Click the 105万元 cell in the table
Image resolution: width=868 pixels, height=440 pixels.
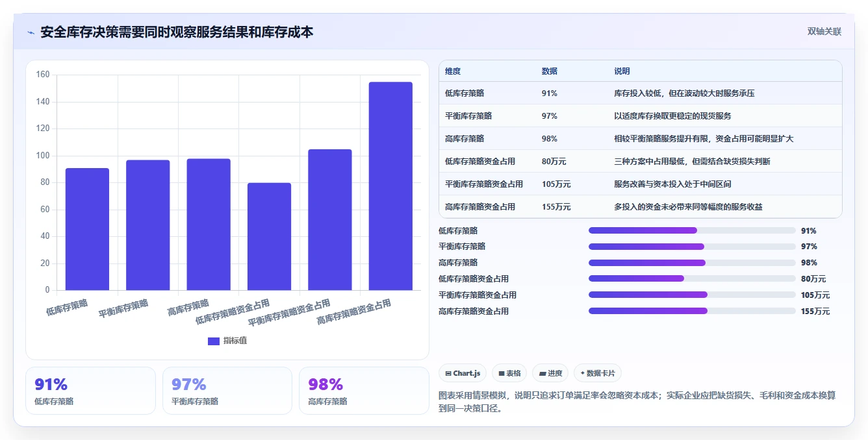(556, 184)
